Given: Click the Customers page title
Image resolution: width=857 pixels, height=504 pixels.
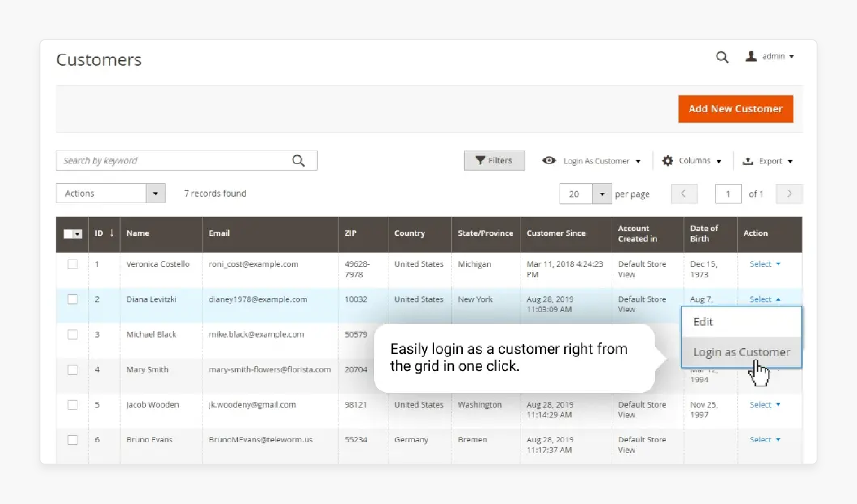Looking at the screenshot, I should tap(99, 60).
